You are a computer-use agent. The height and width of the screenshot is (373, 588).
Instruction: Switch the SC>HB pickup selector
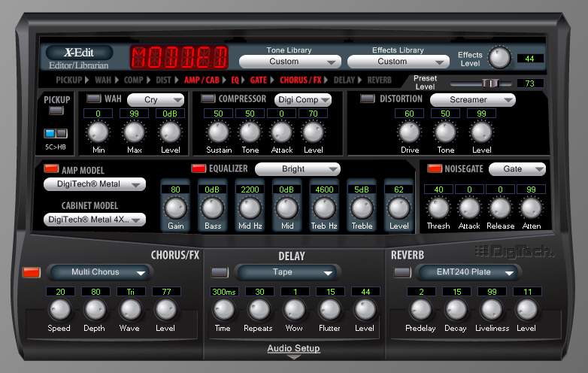[56, 133]
